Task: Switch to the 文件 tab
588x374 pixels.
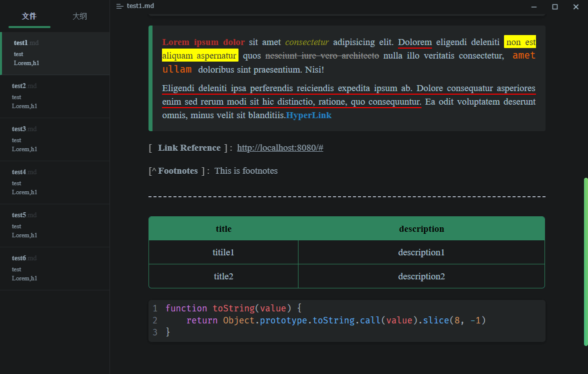Action: click(x=29, y=16)
